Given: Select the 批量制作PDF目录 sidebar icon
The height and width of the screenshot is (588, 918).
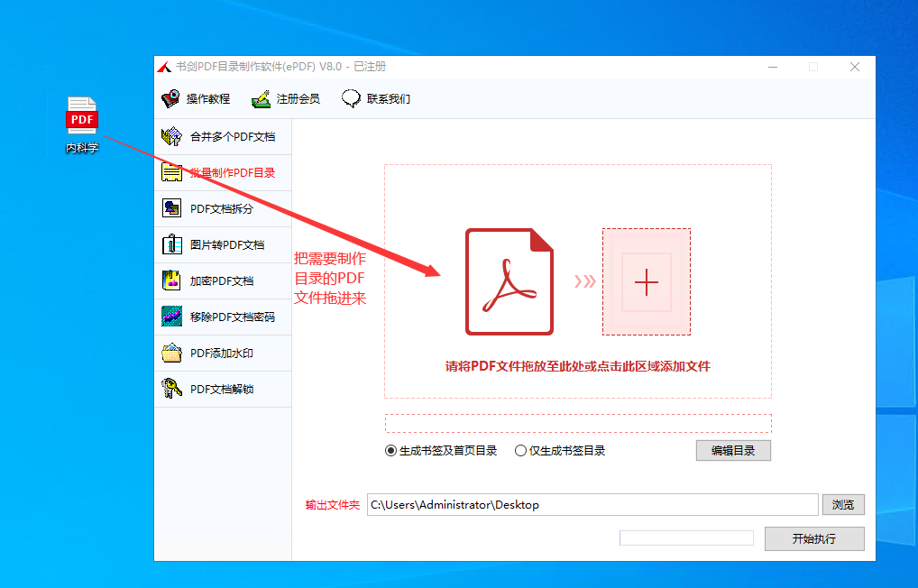Looking at the screenshot, I should [171, 173].
